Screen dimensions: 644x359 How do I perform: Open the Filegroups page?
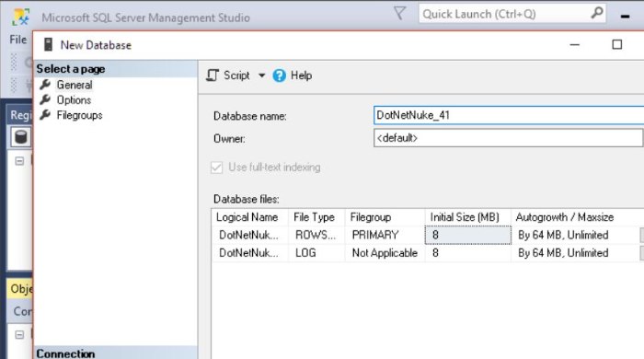click(x=80, y=115)
